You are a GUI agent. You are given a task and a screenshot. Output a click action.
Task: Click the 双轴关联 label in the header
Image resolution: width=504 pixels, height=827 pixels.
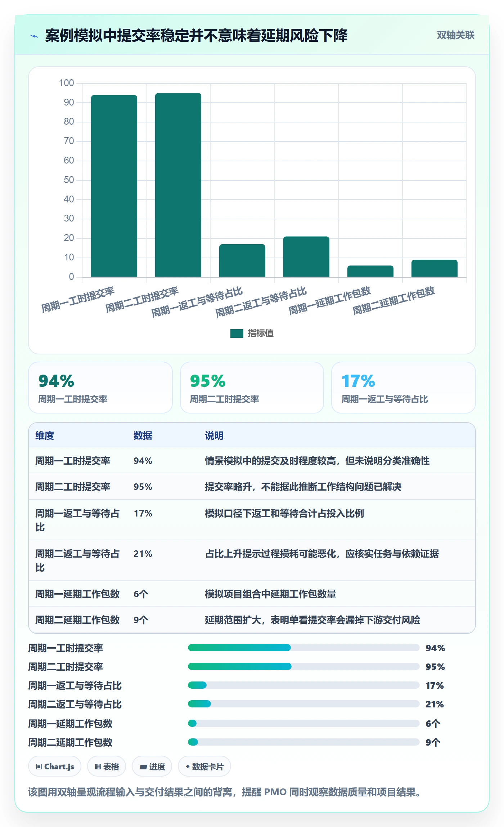click(x=455, y=35)
